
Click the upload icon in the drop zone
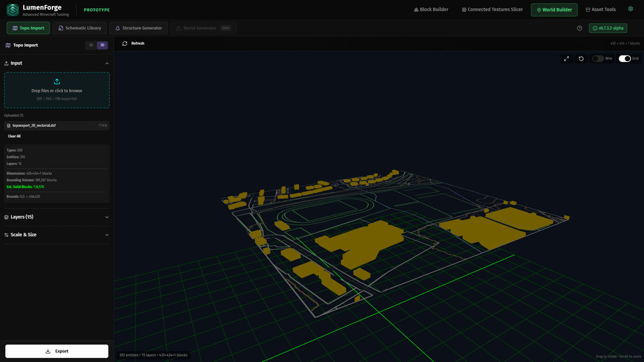(x=57, y=82)
